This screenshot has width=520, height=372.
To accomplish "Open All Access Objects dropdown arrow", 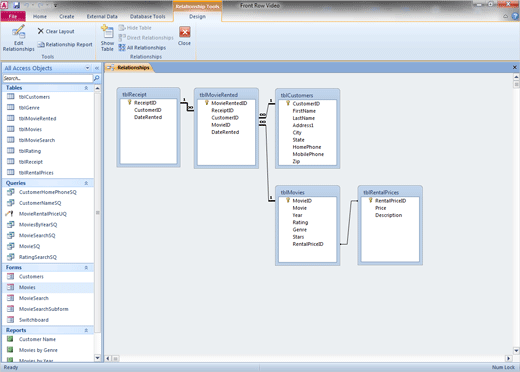I will coord(87,68).
